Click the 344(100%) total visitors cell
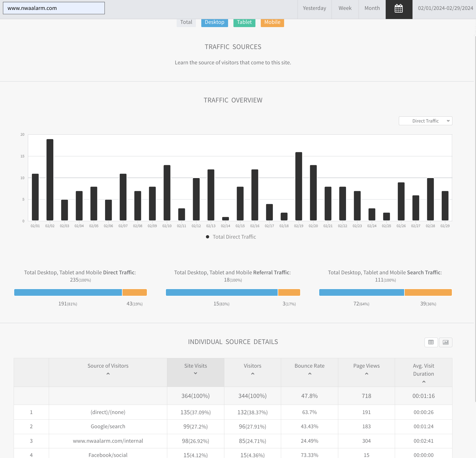Viewport: 476px width, 458px height. coord(252,396)
